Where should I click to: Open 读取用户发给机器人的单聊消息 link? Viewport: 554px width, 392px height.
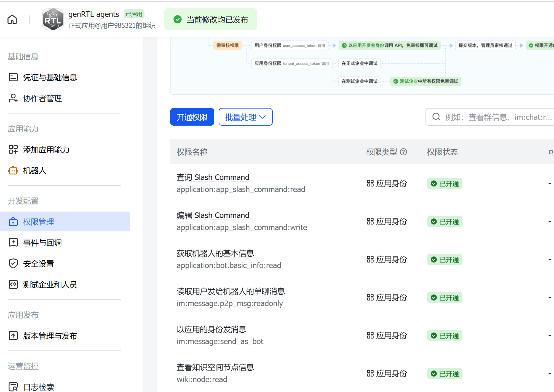pyautogui.click(x=231, y=291)
